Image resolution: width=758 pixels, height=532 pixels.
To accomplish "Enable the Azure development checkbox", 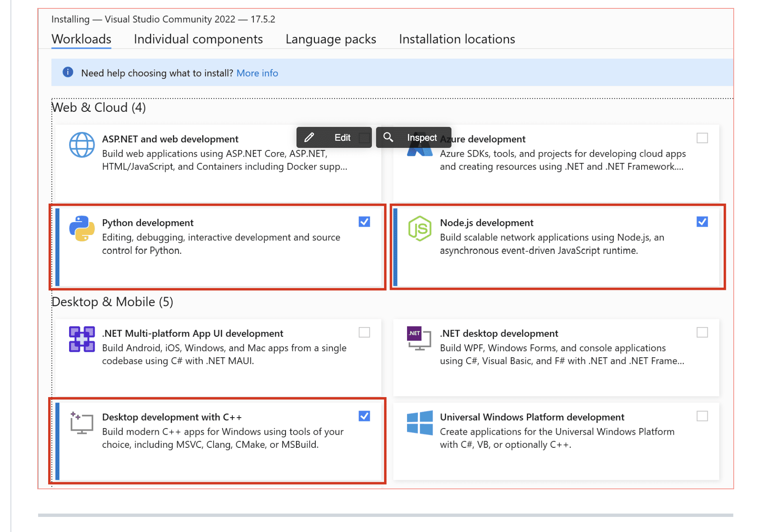I will (702, 138).
